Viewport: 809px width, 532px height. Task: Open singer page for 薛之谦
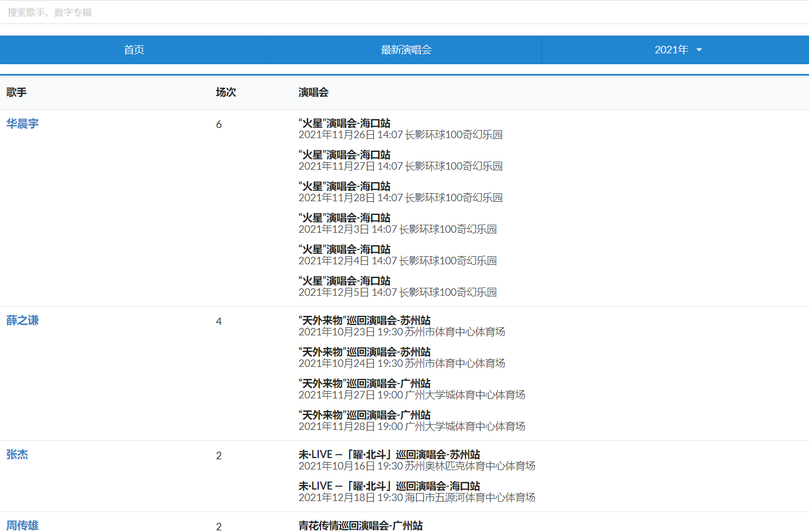[22, 320]
